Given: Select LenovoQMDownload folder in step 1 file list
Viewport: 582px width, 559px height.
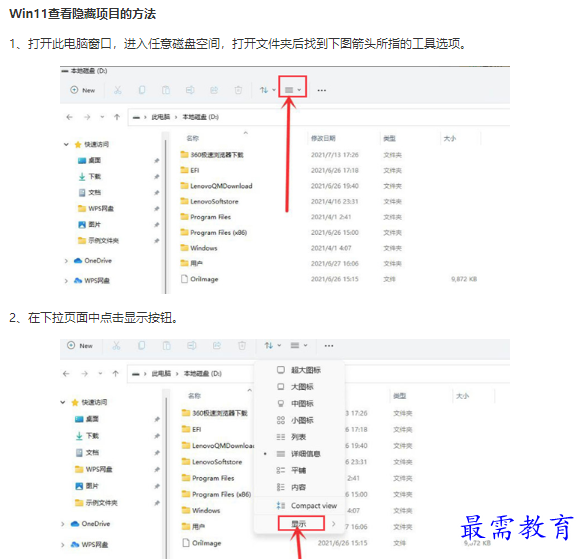Looking at the screenshot, I should pyautogui.click(x=216, y=186).
